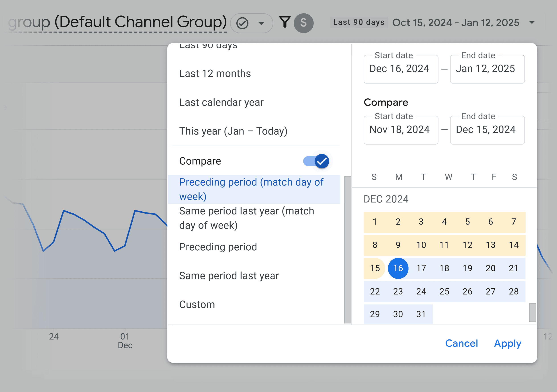Click the S segment avatar circle

pyautogui.click(x=303, y=23)
